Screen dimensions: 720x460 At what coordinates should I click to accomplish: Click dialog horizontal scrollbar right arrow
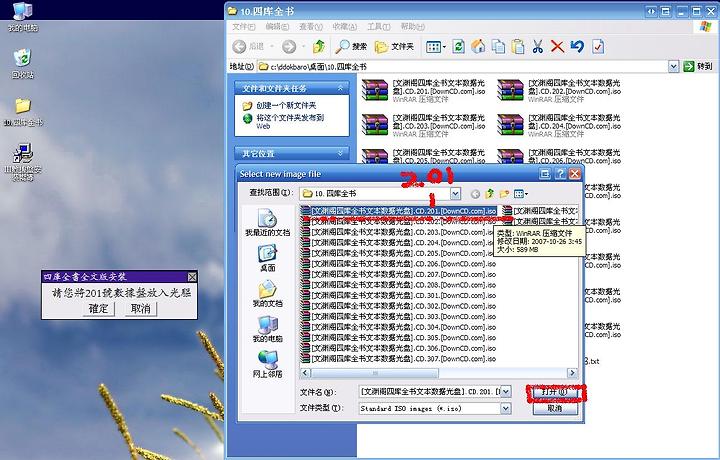pyautogui.click(x=572, y=373)
